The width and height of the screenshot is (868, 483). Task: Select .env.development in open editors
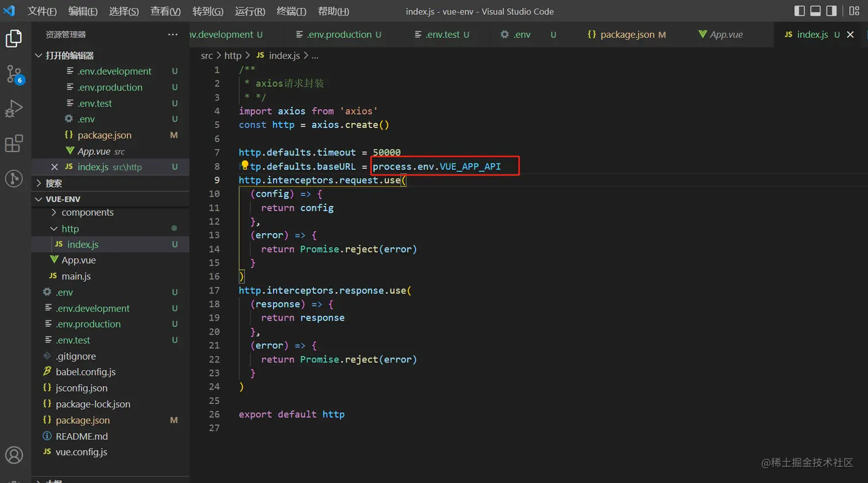click(x=110, y=71)
